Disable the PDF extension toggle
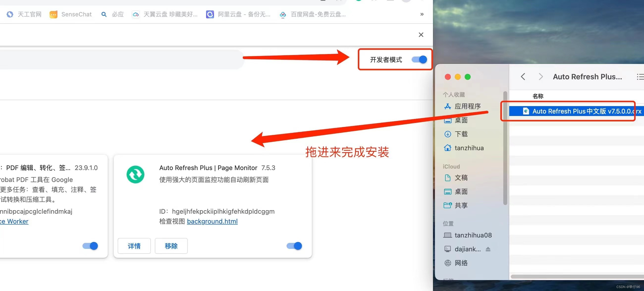 90,246
